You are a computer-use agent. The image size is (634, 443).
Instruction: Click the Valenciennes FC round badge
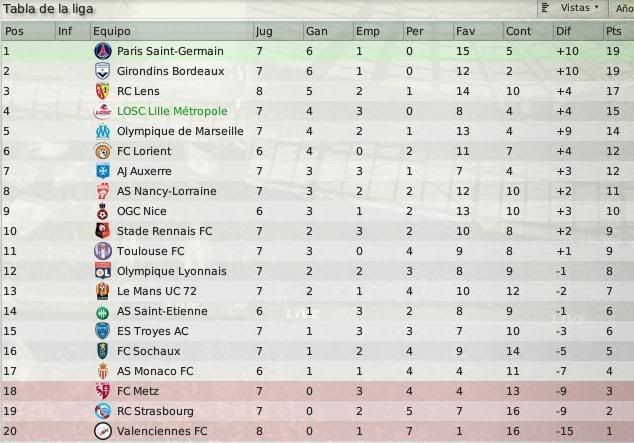coord(103,431)
